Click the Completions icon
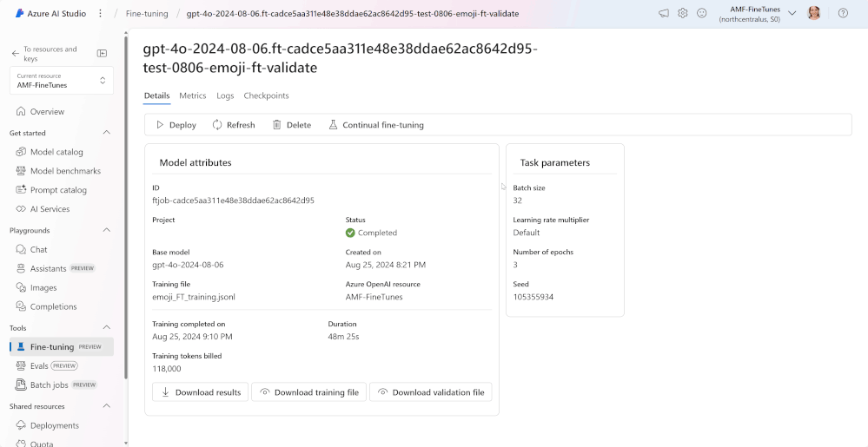 coord(21,306)
